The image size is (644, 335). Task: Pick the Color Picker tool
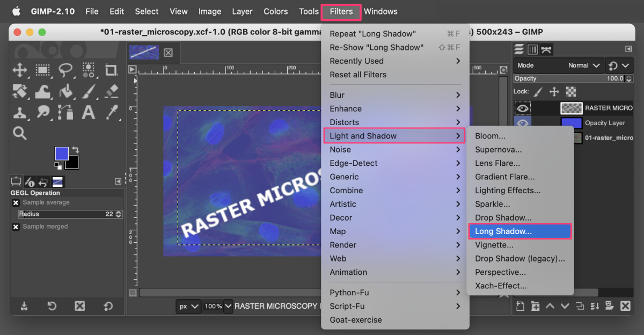[111, 111]
